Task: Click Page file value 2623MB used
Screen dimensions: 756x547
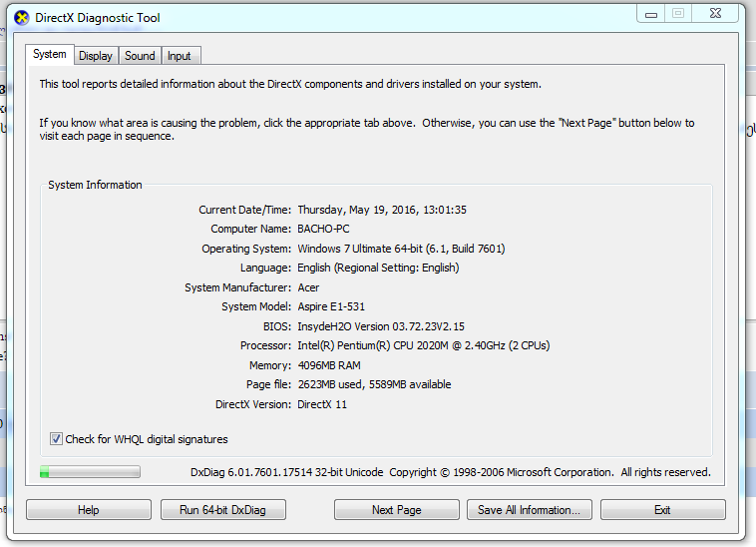Action: [x=330, y=384]
